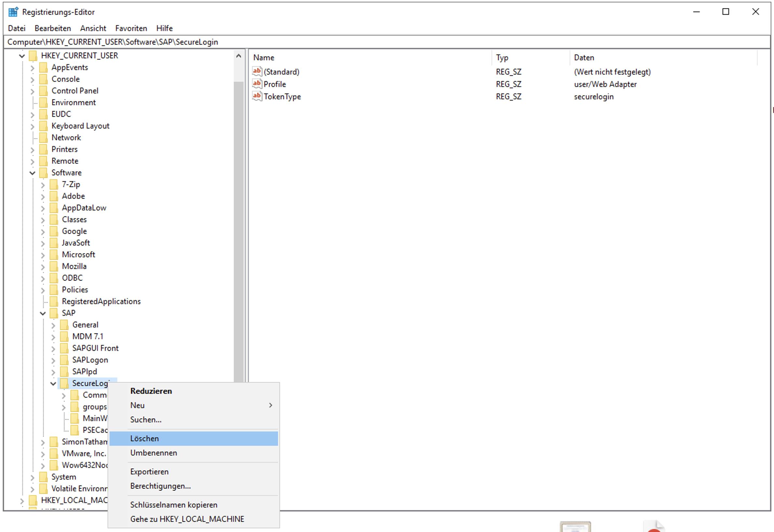Choose Löschen from the context menu
The height and width of the screenshot is (532, 774).
145,438
